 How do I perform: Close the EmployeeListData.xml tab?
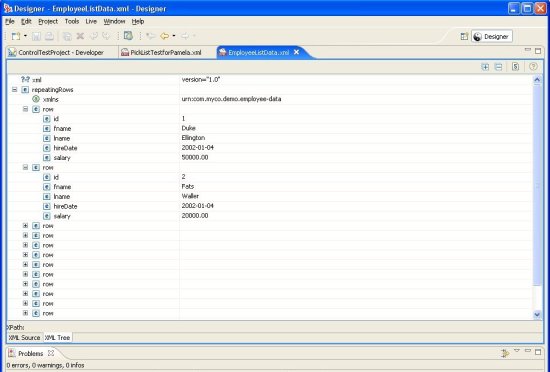[x=296, y=52]
